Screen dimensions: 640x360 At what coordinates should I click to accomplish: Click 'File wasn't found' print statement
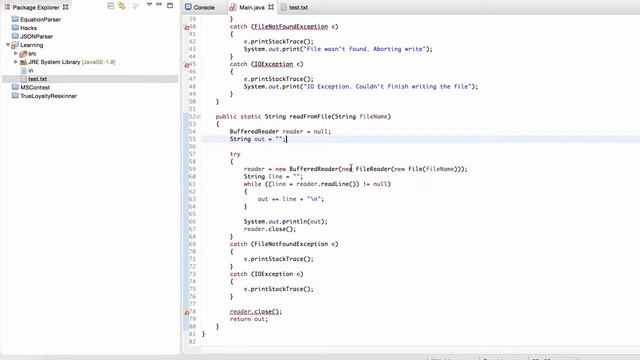tap(338, 49)
